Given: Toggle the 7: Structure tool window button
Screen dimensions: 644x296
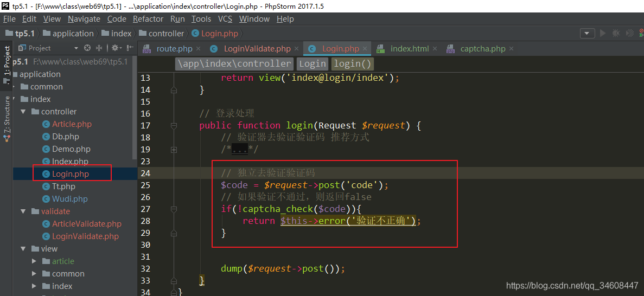Looking at the screenshot, I should tap(7, 119).
